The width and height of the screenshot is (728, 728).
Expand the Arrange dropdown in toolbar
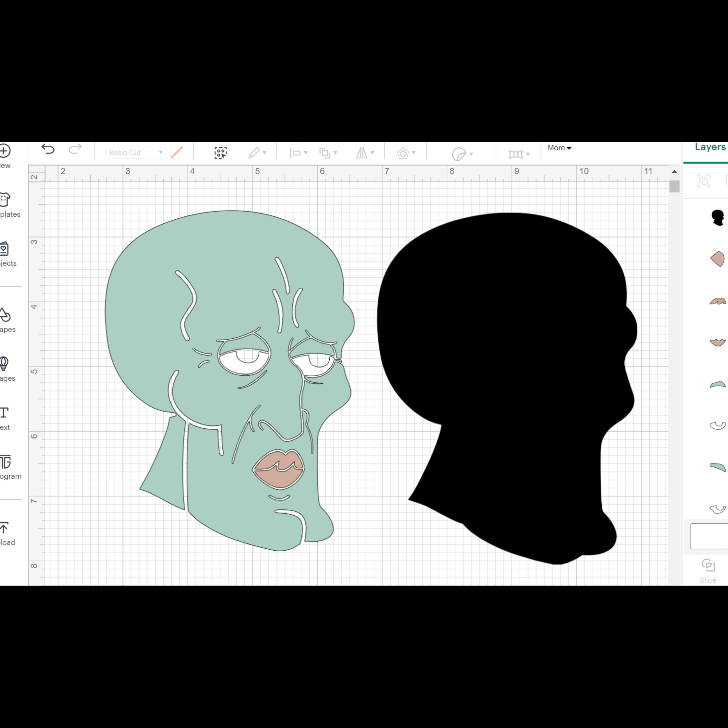tap(328, 153)
